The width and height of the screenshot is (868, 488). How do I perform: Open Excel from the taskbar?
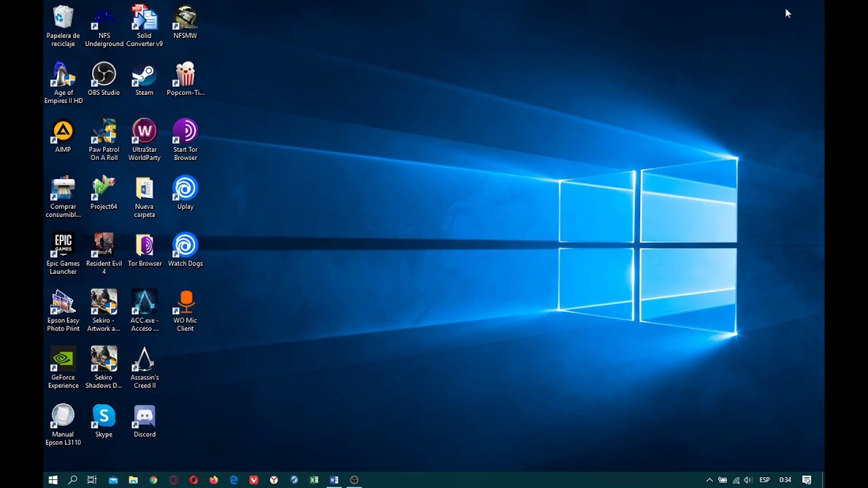pyautogui.click(x=314, y=480)
